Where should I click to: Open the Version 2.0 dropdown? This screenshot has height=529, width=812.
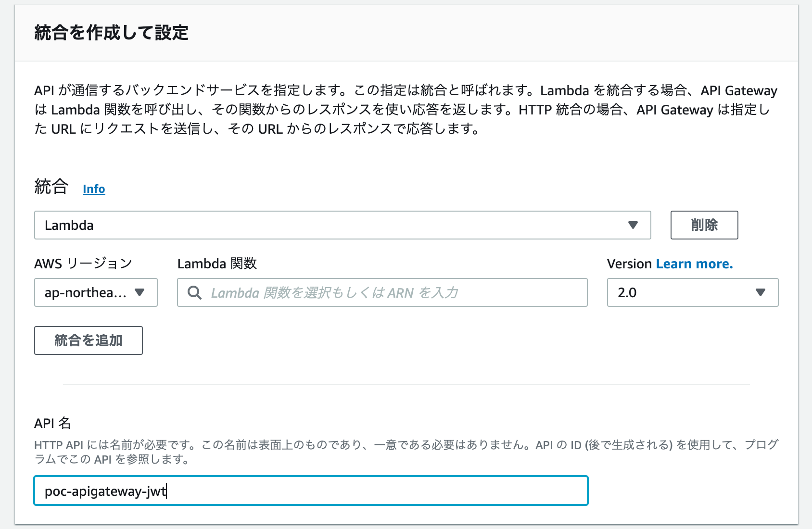692,292
